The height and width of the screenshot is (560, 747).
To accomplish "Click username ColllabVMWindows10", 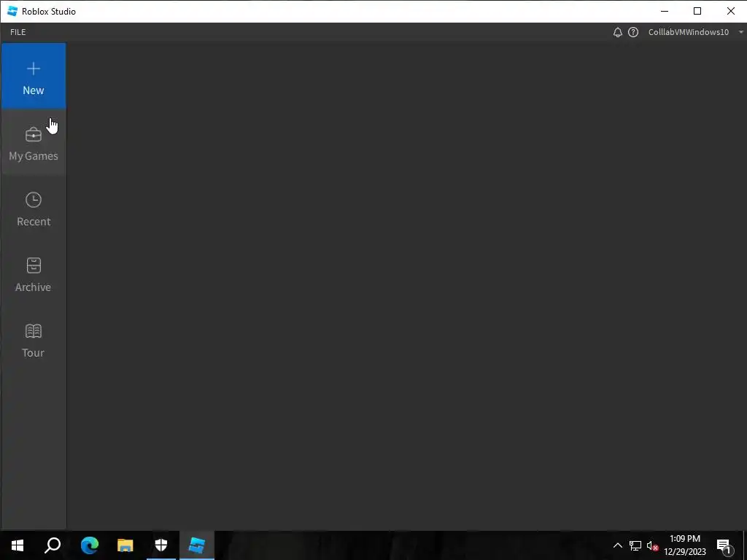I will click(689, 32).
